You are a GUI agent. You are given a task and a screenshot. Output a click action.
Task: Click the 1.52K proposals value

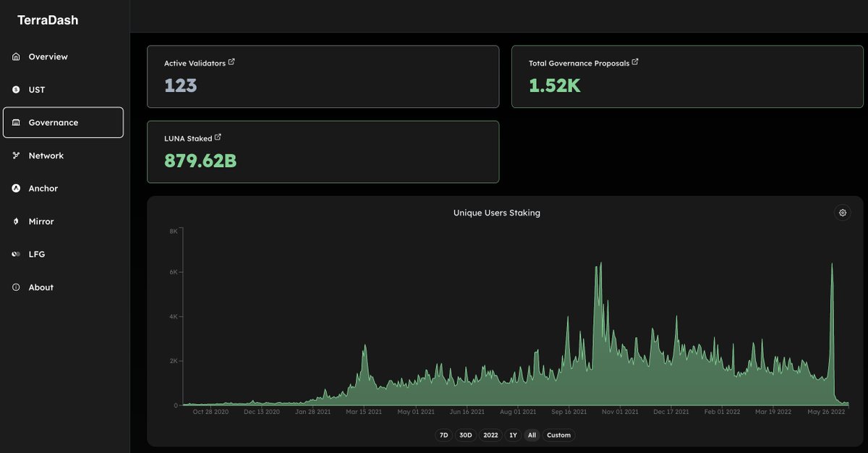tap(555, 85)
